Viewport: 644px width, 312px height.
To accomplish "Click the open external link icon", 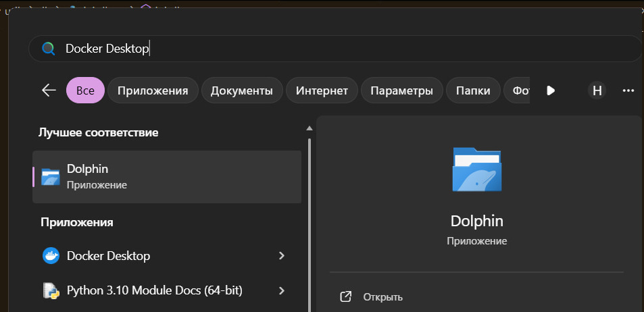I will tap(345, 296).
